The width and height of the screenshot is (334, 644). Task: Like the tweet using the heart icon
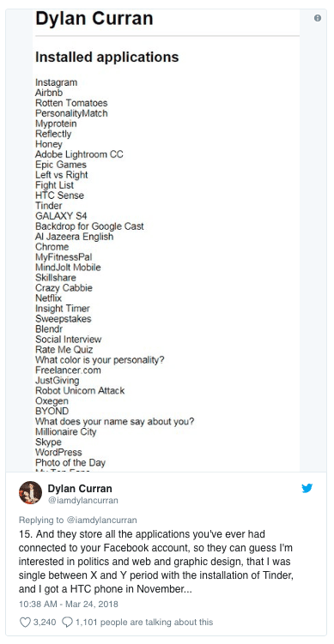pyautogui.click(x=25, y=623)
